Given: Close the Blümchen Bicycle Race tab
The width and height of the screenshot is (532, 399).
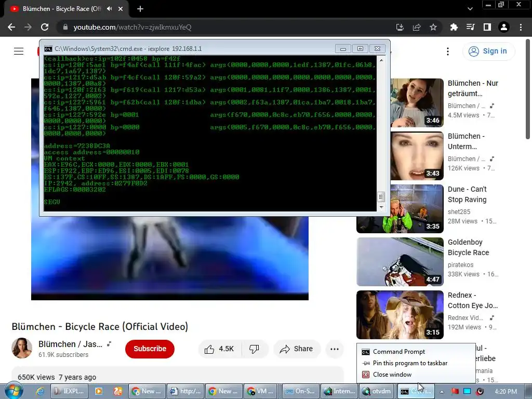Looking at the screenshot, I should (121, 9).
